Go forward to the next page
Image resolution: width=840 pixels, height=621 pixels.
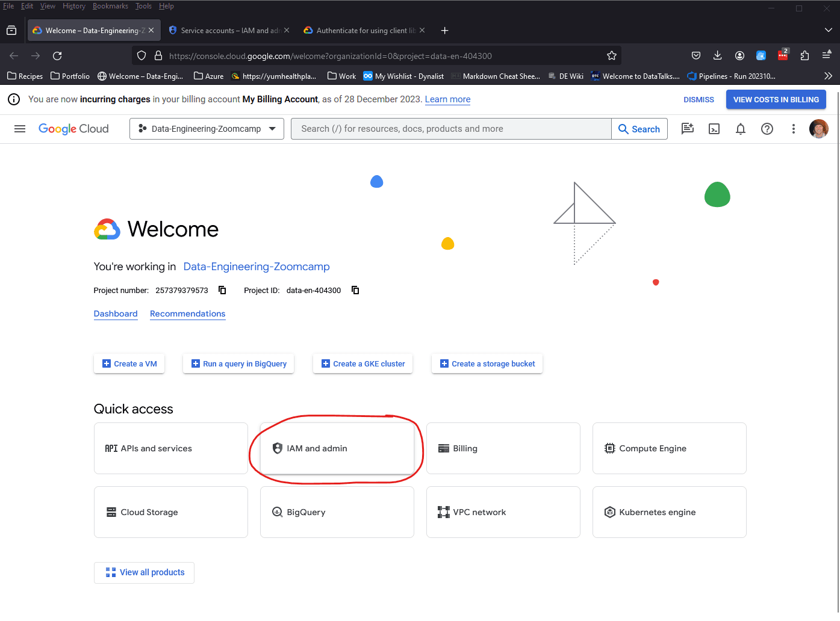[36, 56]
